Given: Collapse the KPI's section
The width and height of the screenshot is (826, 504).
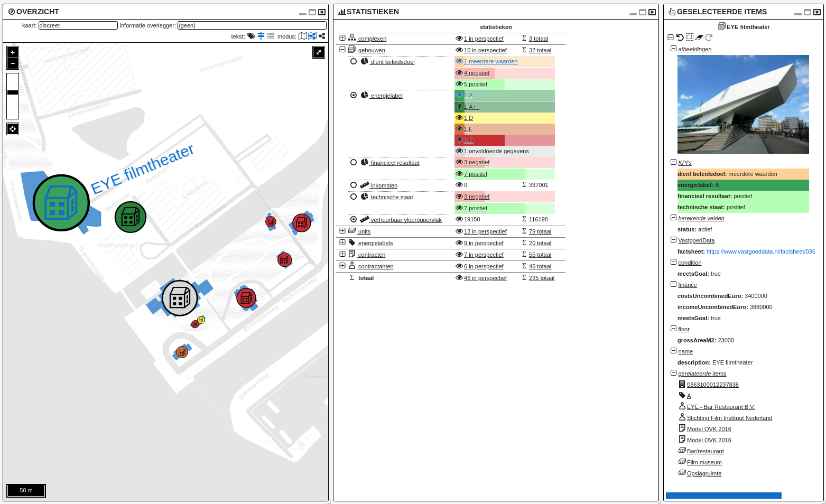Looking at the screenshot, I should 673,162.
